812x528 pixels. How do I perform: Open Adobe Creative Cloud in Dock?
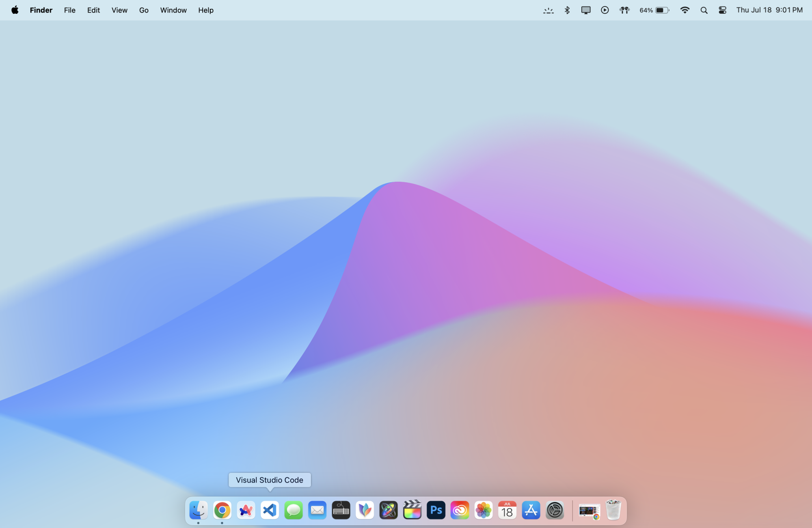[x=460, y=510]
